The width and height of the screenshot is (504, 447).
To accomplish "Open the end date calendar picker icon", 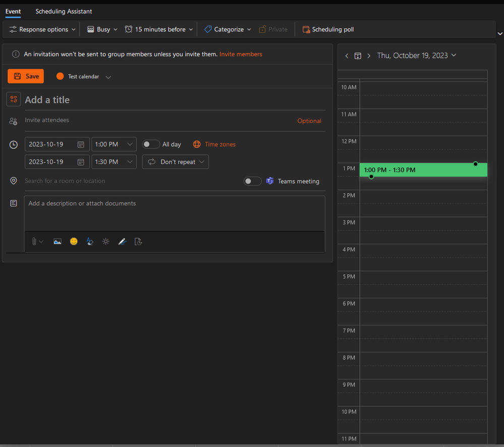I will point(81,162).
